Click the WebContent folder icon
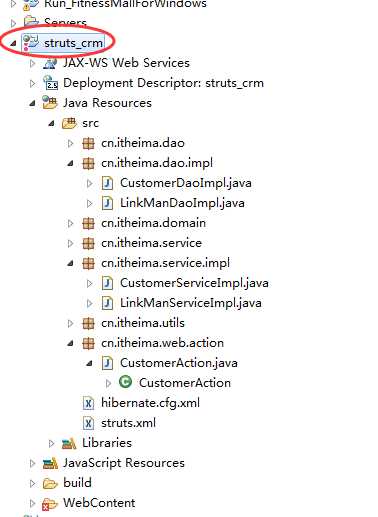This screenshot has height=517, width=378. (x=50, y=504)
